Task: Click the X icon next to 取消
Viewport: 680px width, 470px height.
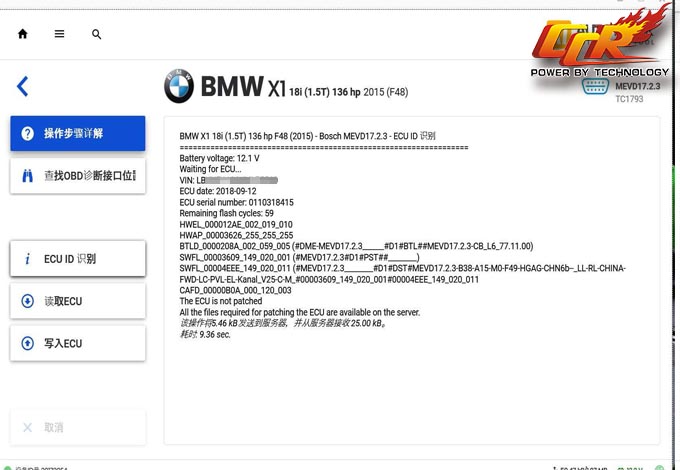Action: (x=27, y=428)
